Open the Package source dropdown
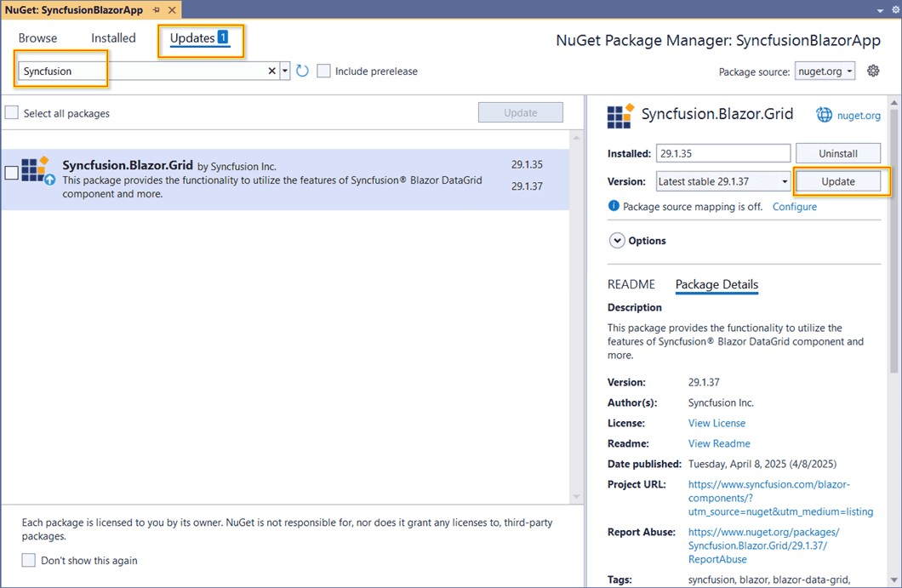 [824, 71]
